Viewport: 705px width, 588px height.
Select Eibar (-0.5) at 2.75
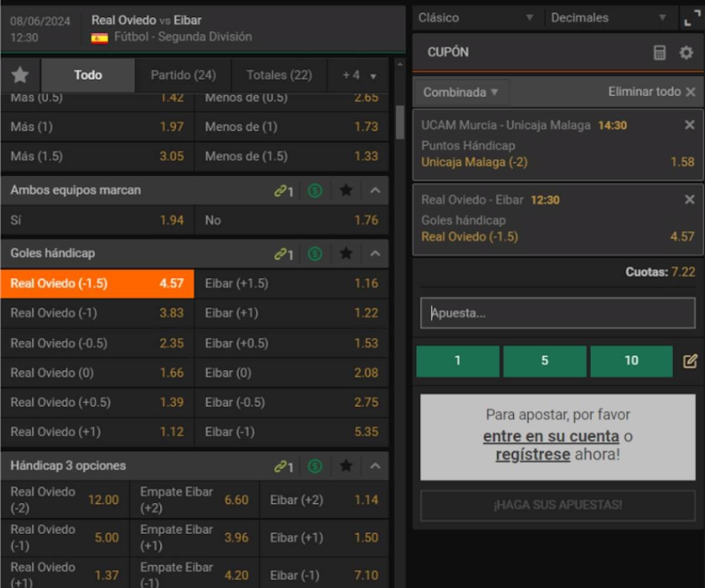[x=292, y=402]
